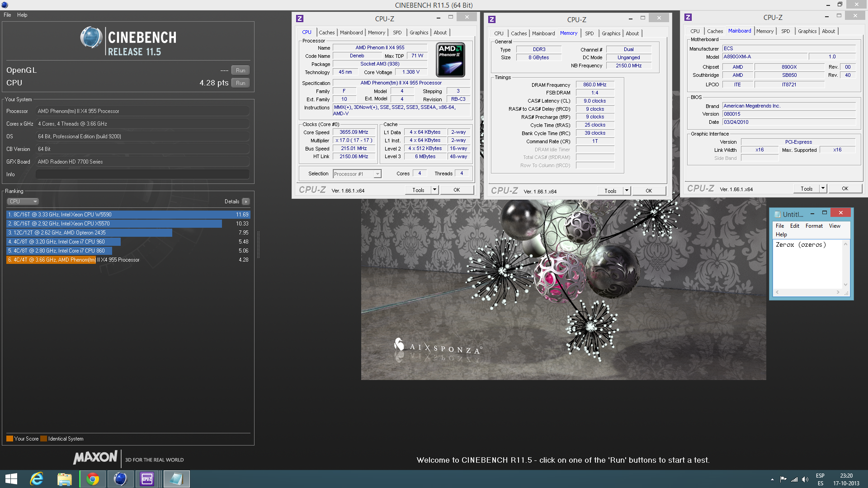Open Mainboard tab in first CPU-Z window
The width and height of the screenshot is (868, 488).
point(351,33)
